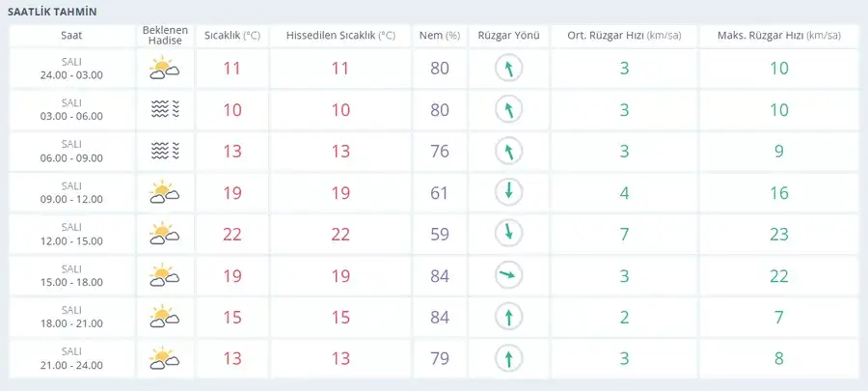Click the max wind speed value 23
The height and width of the screenshot is (391, 868).
(779, 235)
